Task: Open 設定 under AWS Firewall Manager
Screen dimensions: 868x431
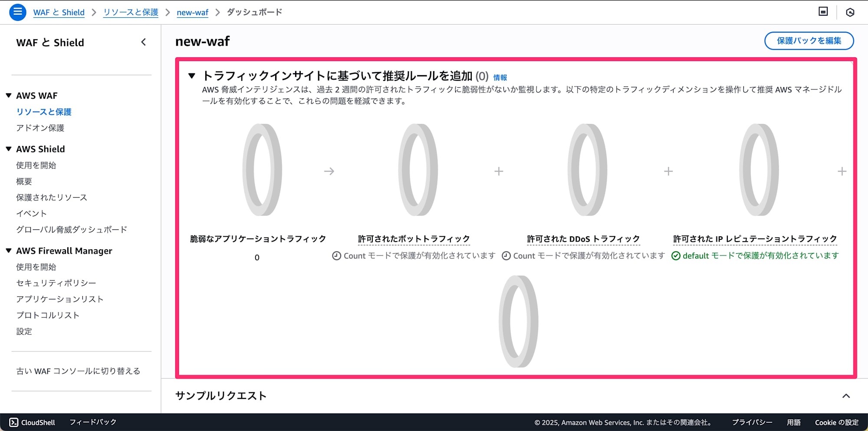Action: (24, 331)
